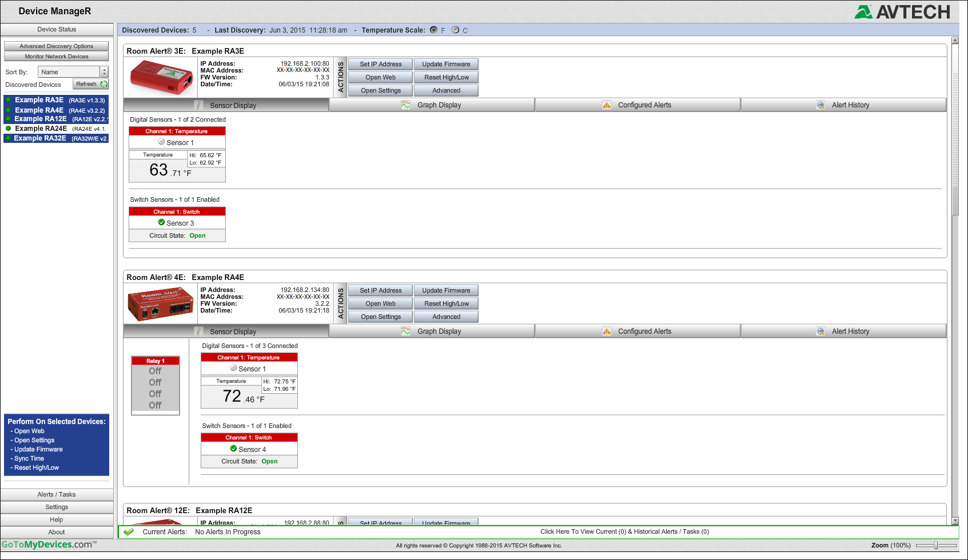Screen dimensions: 968x560
Task: Click Graph Display chart icon for RA3E
Action: point(405,105)
